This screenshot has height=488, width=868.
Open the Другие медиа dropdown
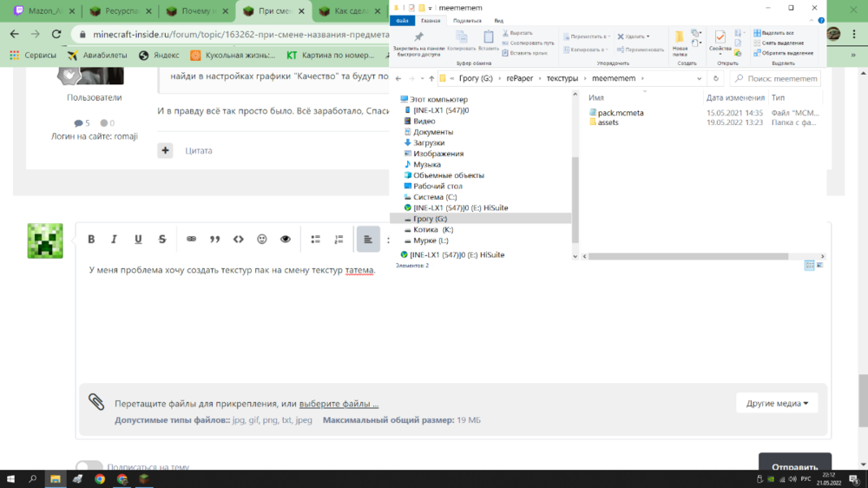(x=777, y=403)
